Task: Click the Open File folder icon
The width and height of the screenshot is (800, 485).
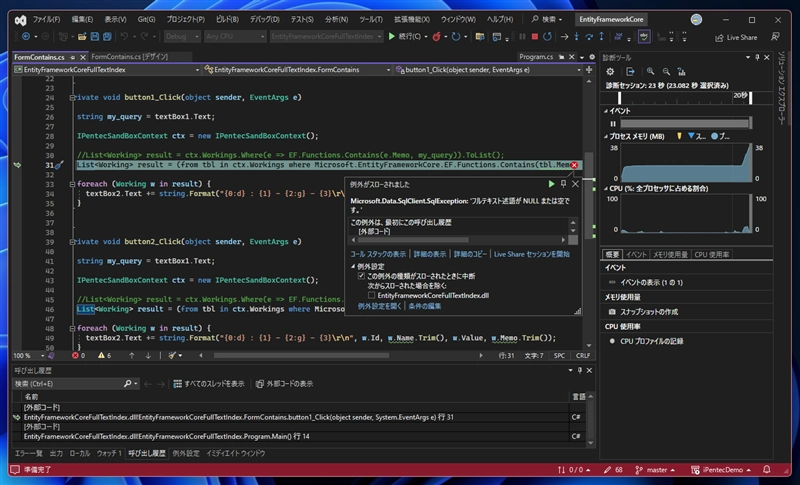Action: click(82, 37)
